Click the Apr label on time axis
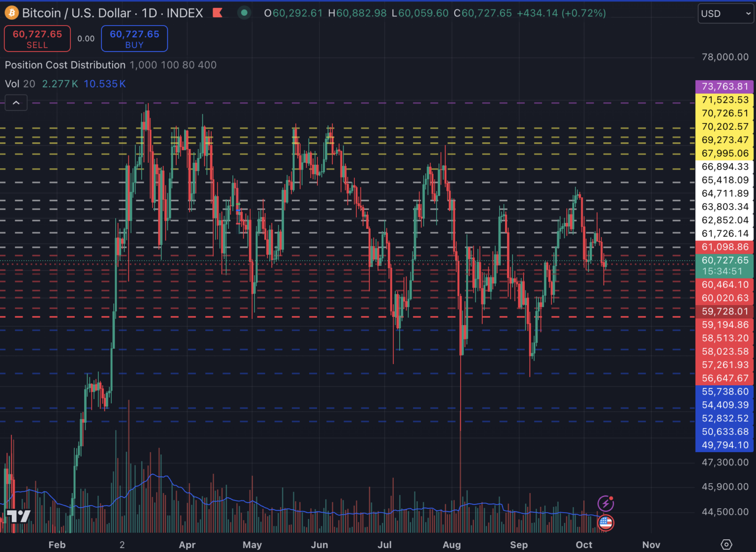This screenshot has width=756, height=552. 187,545
